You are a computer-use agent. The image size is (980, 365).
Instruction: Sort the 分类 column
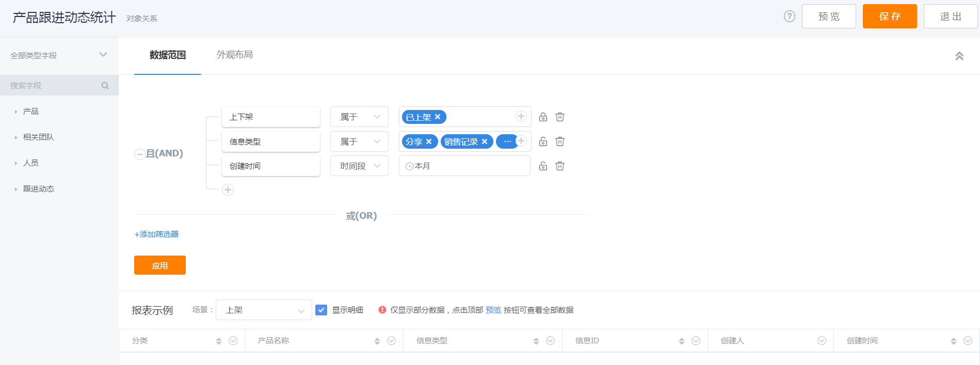(219, 341)
